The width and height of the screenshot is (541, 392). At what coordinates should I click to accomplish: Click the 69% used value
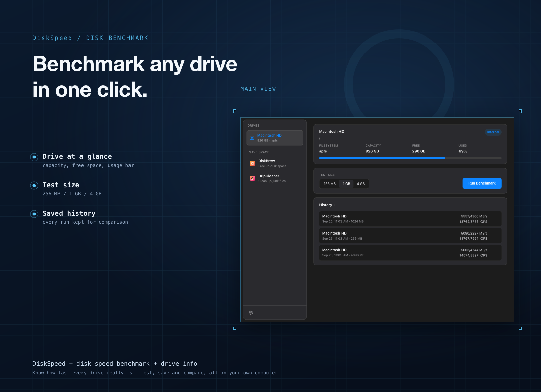[463, 151]
